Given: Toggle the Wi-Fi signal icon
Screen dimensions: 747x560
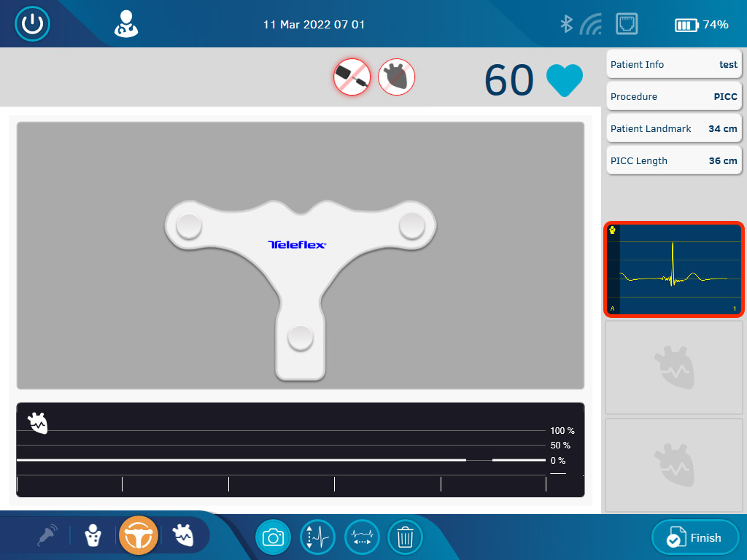Looking at the screenshot, I should pyautogui.click(x=591, y=25).
